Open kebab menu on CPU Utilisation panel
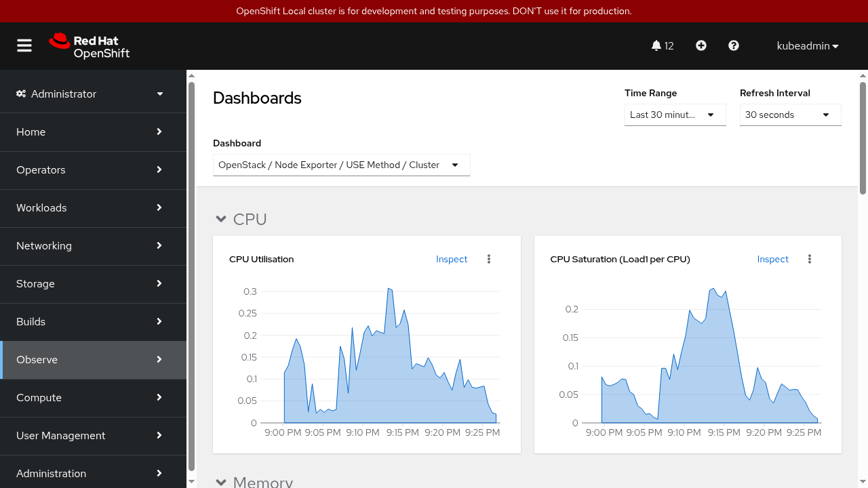Screen dimensions: 868x488 click(x=489, y=259)
